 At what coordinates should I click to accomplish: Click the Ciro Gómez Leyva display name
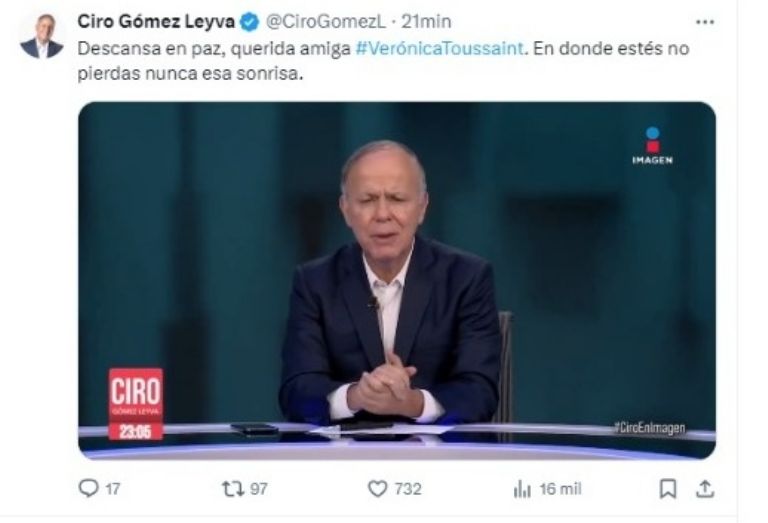click(156, 22)
